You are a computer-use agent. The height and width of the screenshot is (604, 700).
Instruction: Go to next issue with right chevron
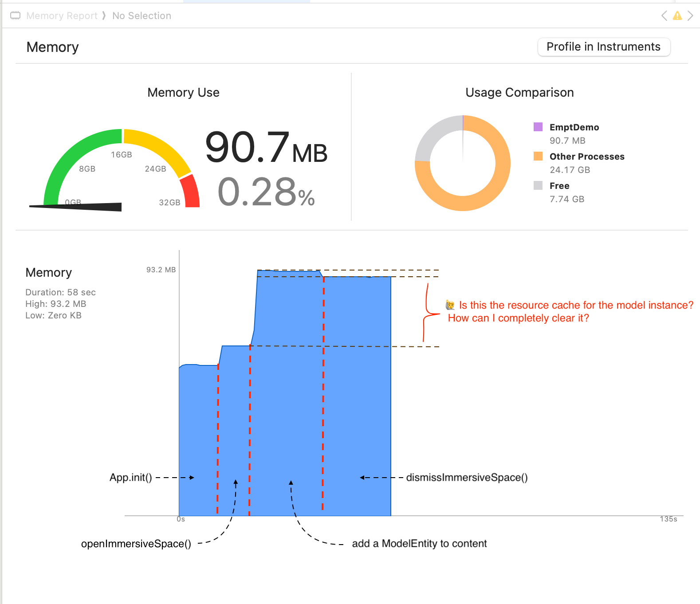690,16
